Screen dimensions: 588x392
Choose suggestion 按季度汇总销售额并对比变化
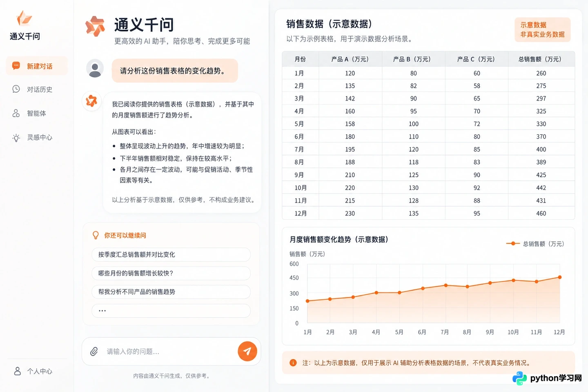[171, 254]
